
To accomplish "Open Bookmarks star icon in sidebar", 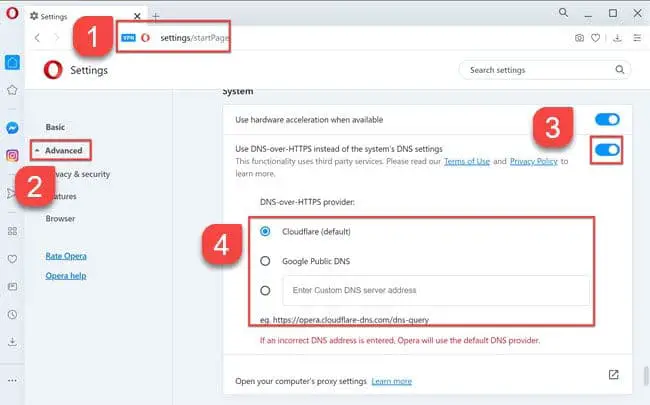I will 12,90.
